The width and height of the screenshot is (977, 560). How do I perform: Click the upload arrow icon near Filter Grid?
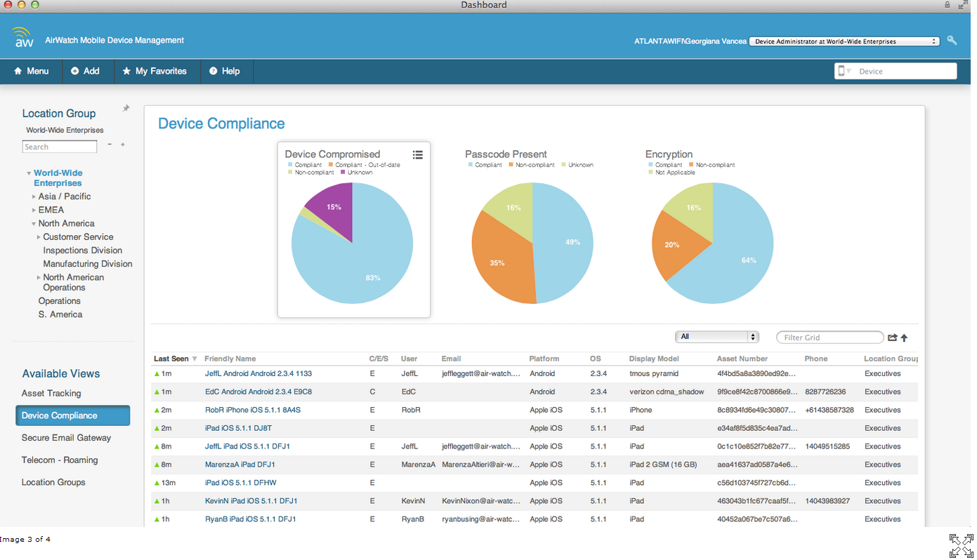pos(905,338)
